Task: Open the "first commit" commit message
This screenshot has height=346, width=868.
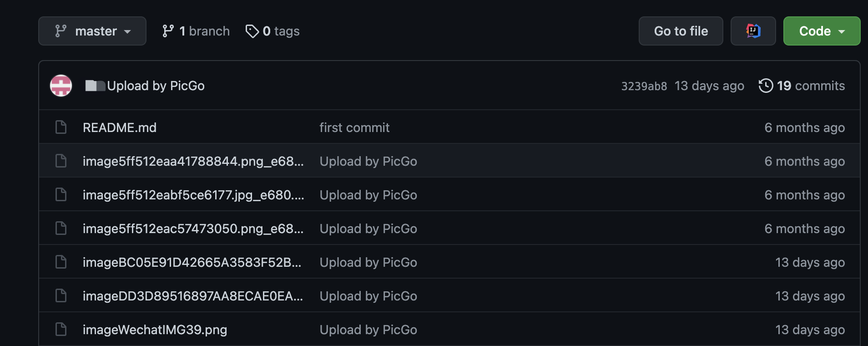Action: (x=354, y=127)
